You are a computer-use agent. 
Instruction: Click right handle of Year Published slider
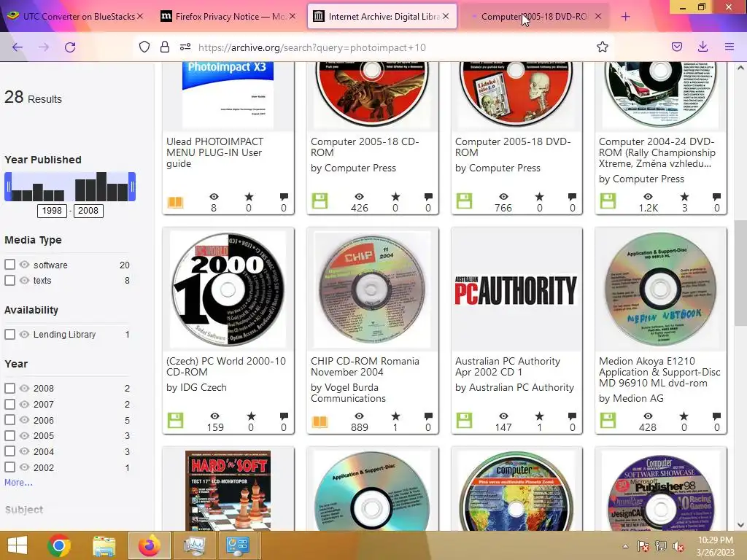tap(133, 187)
